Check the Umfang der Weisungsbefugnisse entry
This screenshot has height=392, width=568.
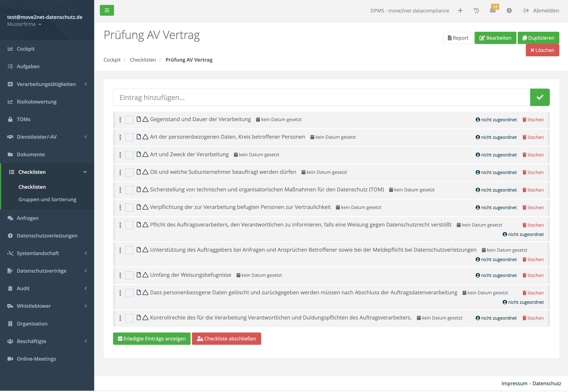click(x=129, y=275)
